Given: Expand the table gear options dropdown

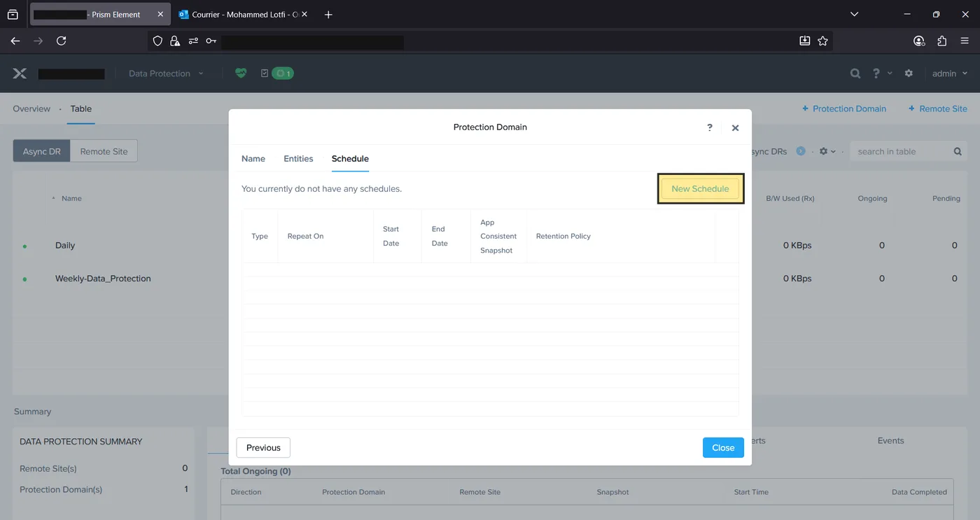Looking at the screenshot, I should 827,151.
